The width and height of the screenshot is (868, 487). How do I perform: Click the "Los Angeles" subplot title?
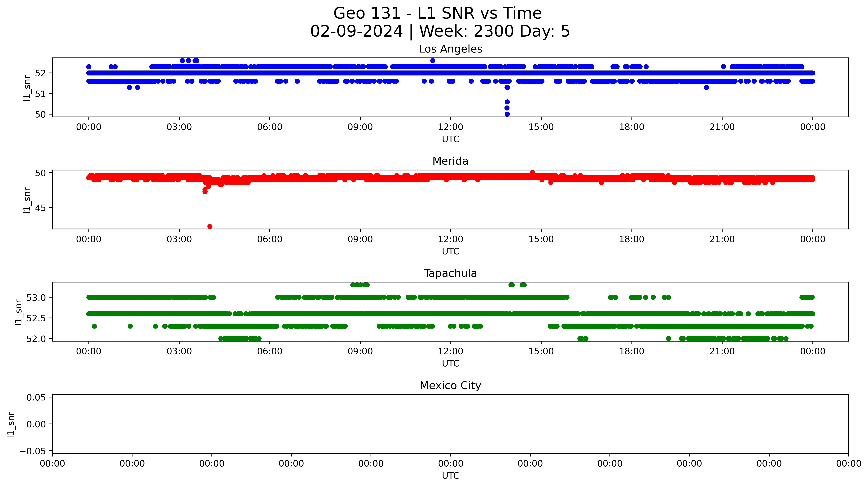coord(451,49)
